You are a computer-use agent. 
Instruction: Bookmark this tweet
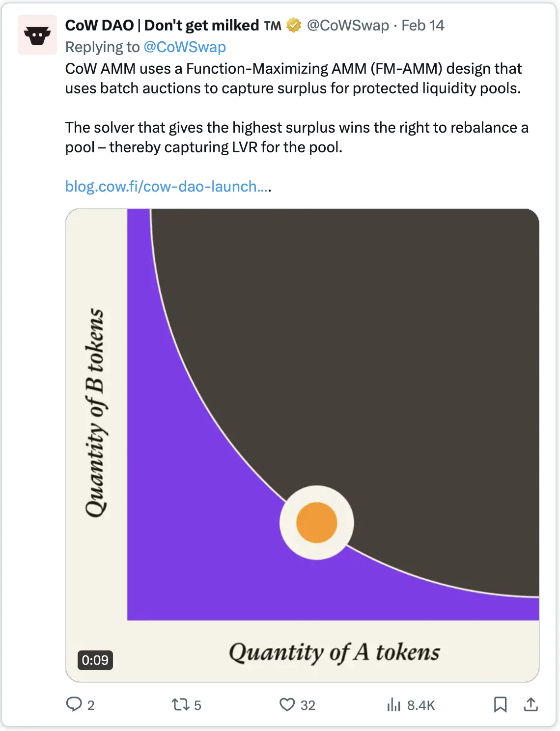point(500,704)
